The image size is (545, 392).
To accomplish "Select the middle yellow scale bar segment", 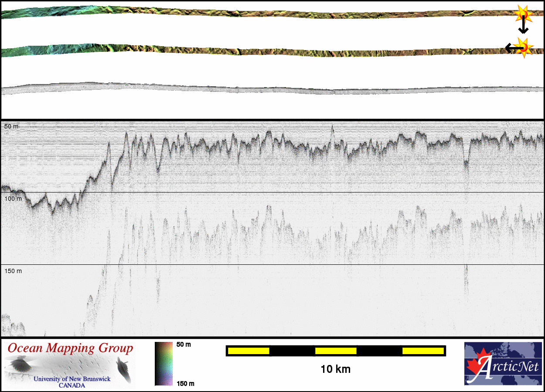I will tap(336, 351).
